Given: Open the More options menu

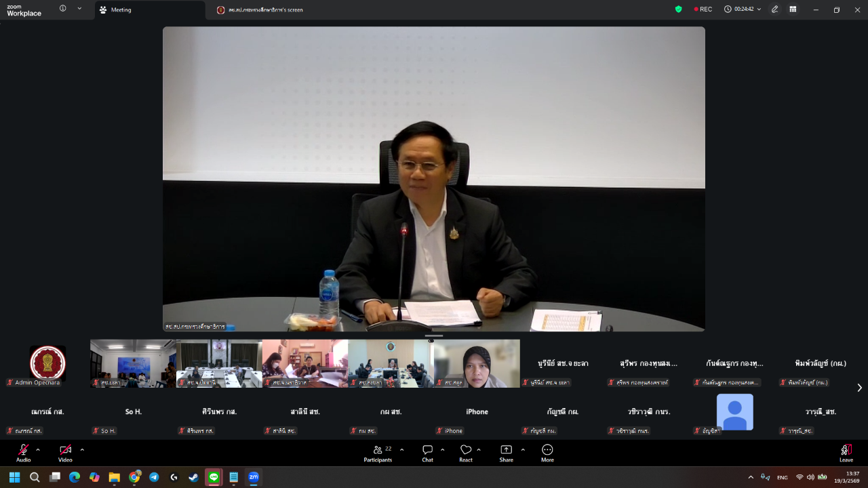Looking at the screenshot, I should (547, 452).
